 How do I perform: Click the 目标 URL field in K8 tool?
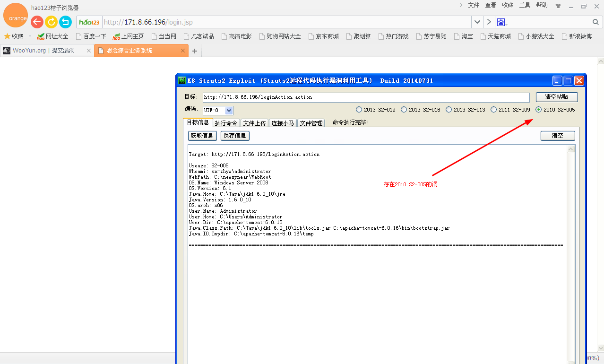click(366, 97)
